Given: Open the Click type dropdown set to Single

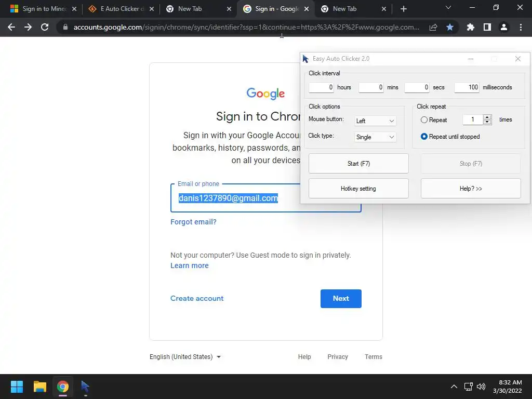Looking at the screenshot, I should tap(375, 137).
